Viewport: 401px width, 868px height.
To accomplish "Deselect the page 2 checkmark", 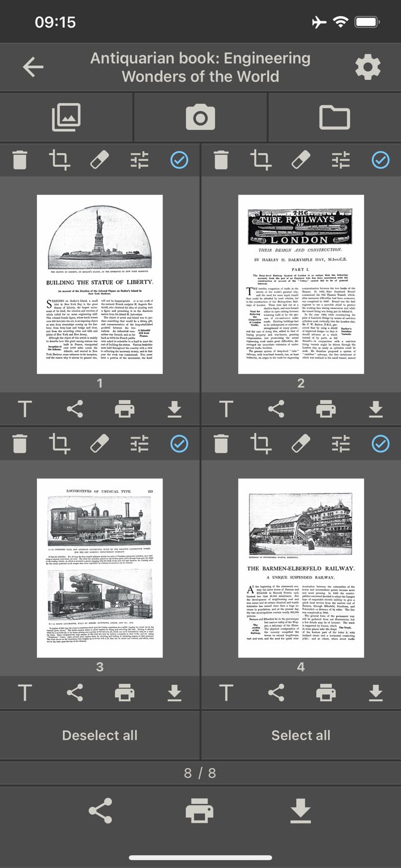I will 381,160.
